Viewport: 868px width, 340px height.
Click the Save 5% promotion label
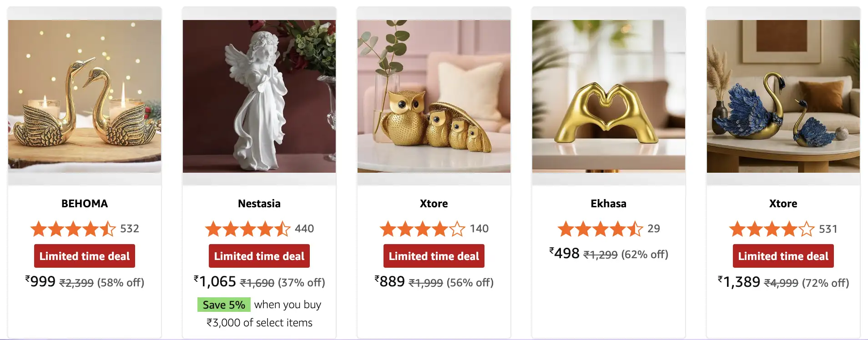(224, 305)
